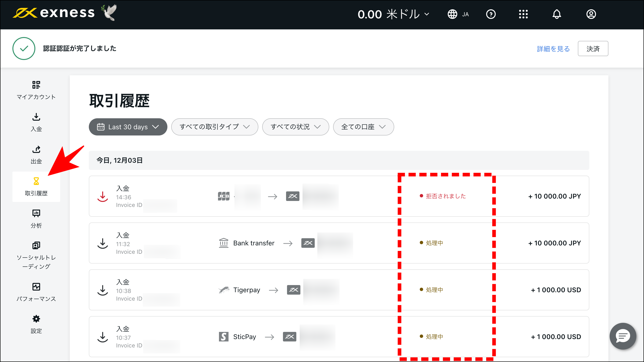
Task: Open the apps grid icon
Action: 523,14
